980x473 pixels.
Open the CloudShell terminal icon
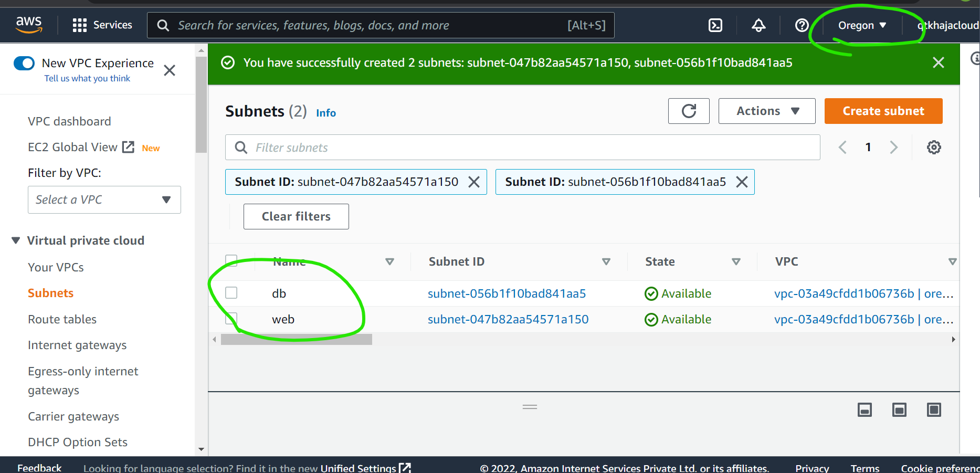tap(715, 25)
